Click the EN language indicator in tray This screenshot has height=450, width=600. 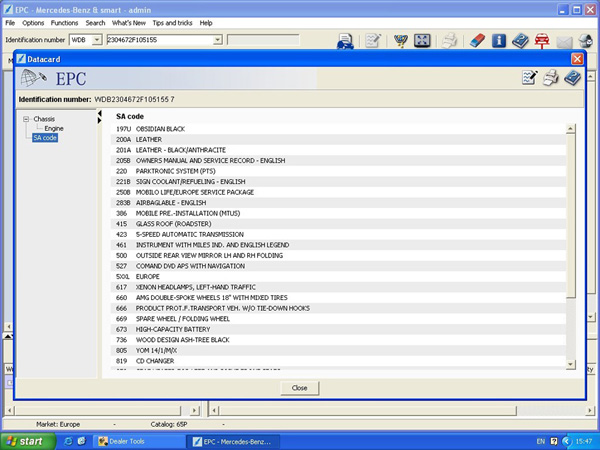(x=541, y=441)
